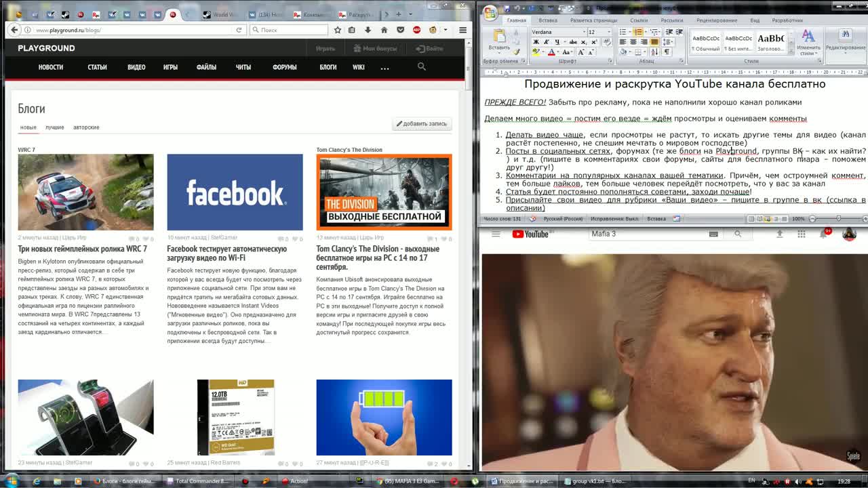
Task: Click the Войти login button
Action: pyautogui.click(x=430, y=48)
